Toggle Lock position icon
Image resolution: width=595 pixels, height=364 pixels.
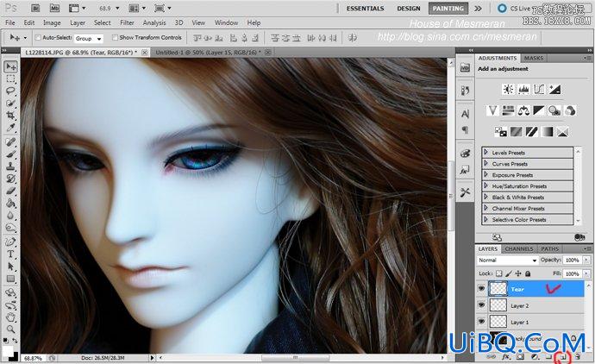518,273
